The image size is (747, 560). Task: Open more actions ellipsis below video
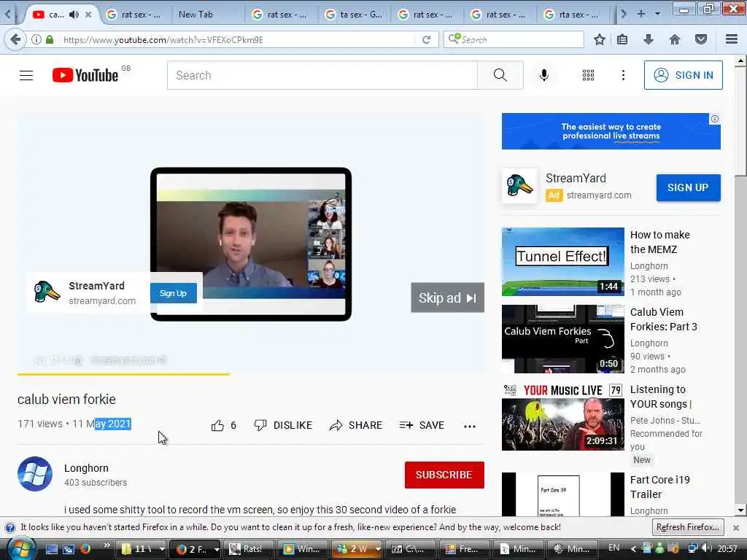coord(470,426)
